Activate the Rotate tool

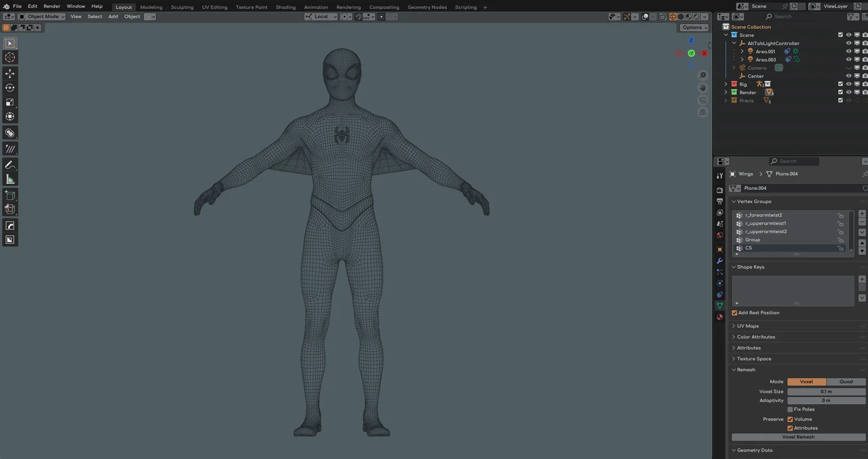[10, 88]
